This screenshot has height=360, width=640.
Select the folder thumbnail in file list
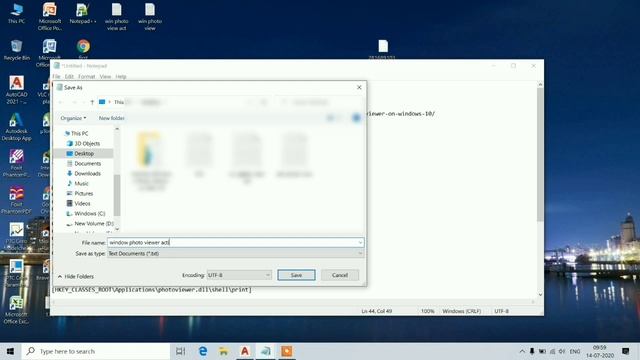click(151, 161)
